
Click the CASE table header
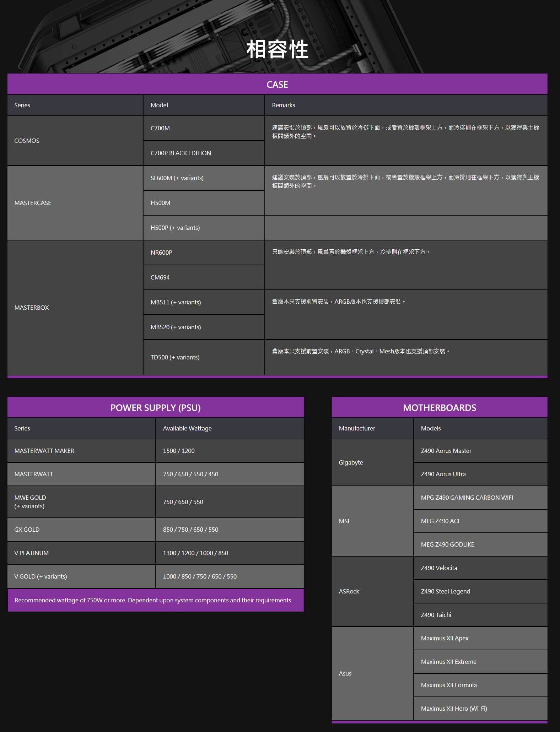[277, 84]
